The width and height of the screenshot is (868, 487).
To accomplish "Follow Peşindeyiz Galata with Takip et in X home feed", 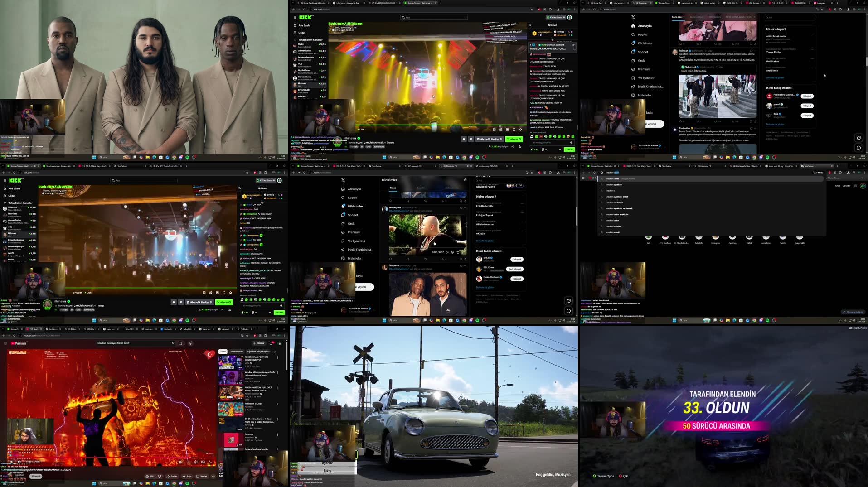I will click(x=807, y=96).
